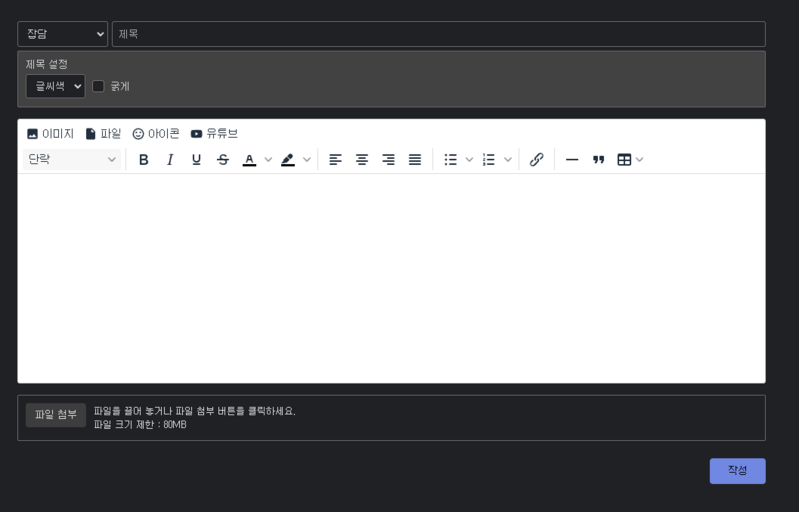The width and height of the screenshot is (800, 512).
Task: Insert a hyperlink
Action: (x=536, y=160)
